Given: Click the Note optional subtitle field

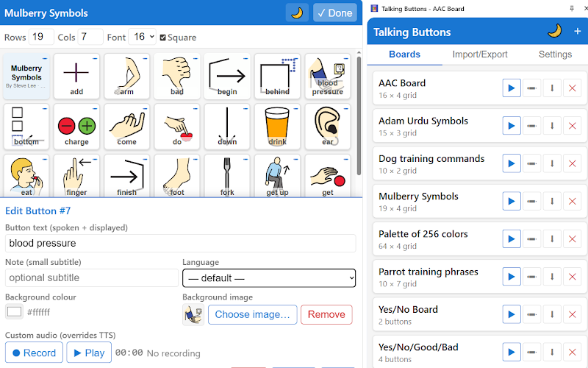Looking at the screenshot, I should click(91, 278).
